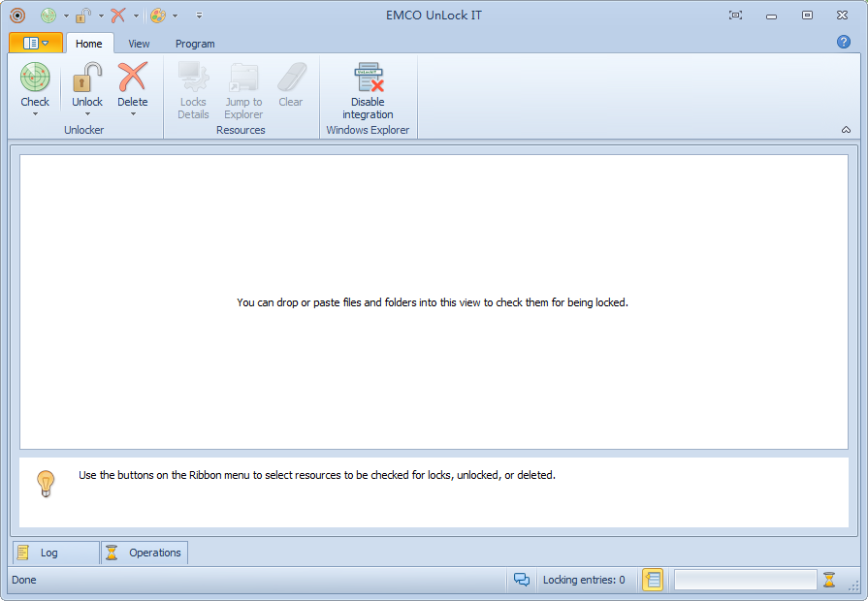868x601 pixels.
Task: Click Disable integration icon in Windows Explorer group
Action: 368,79
